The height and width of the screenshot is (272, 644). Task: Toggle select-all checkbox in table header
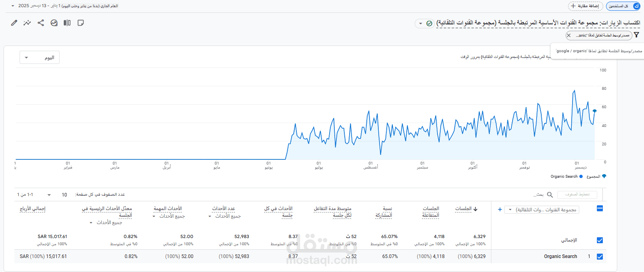pyautogui.click(x=600, y=208)
